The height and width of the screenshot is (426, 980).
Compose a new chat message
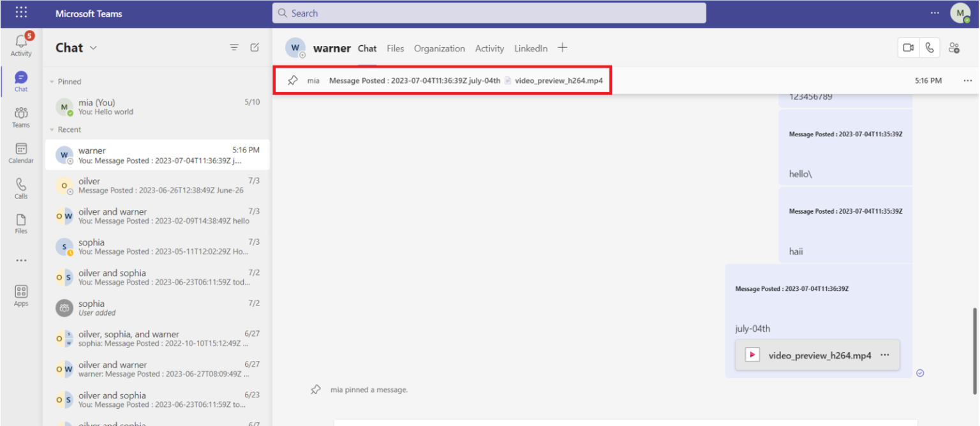(255, 47)
